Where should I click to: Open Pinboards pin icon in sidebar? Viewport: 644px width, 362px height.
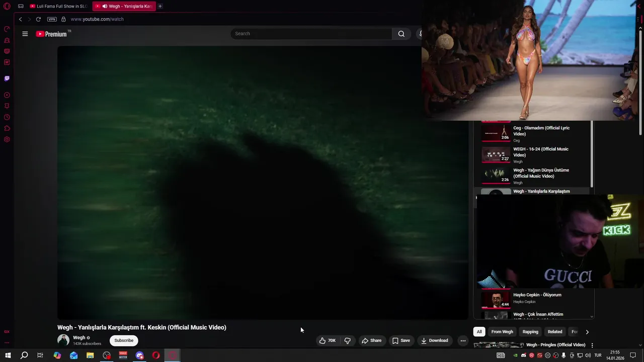click(x=7, y=106)
